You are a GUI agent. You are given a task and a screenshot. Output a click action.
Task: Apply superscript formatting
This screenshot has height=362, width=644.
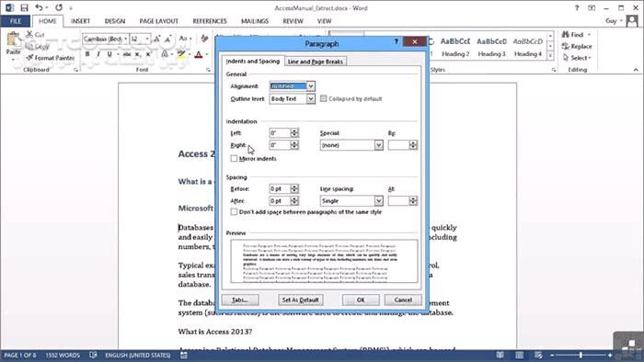149,54
